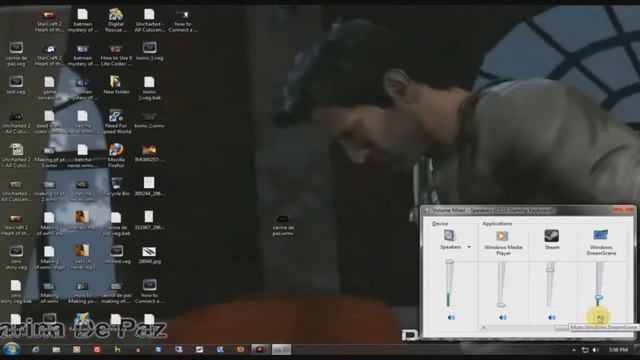Mute the Speakers device
Screen dimensions: 640x360
451,317
